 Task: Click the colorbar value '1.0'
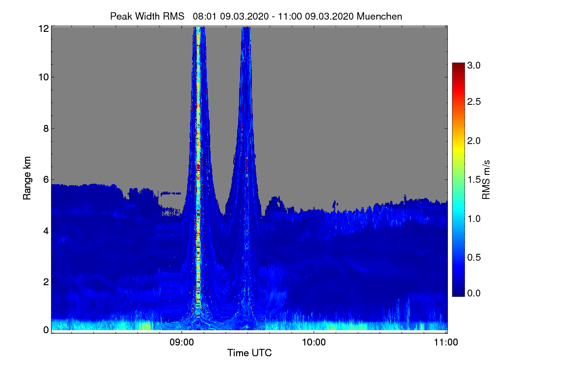click(x=474, y=218)
